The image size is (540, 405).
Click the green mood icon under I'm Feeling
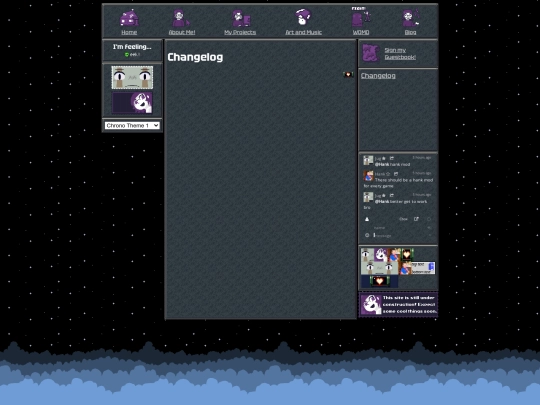tap(127, 54)
